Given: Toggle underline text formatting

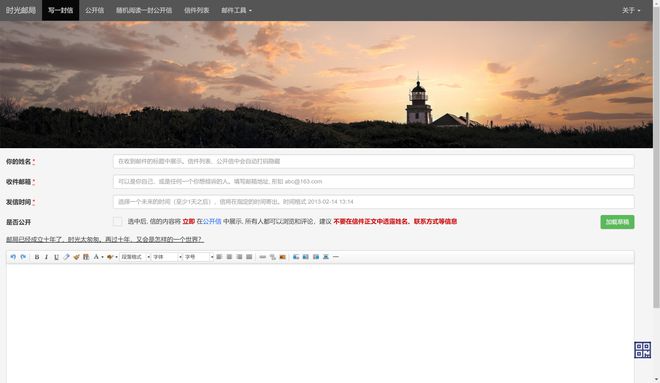Looking at the screenshot, I should pos(56,257).
